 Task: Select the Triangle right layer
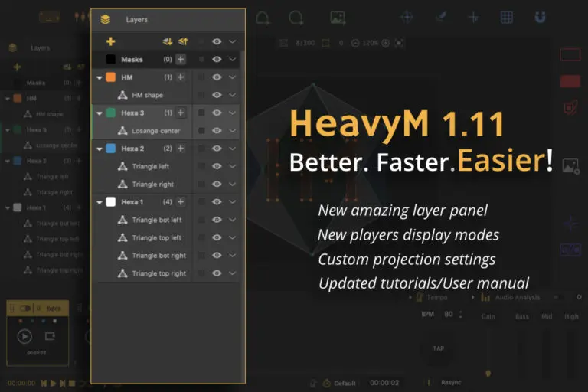tap(166, 184)
